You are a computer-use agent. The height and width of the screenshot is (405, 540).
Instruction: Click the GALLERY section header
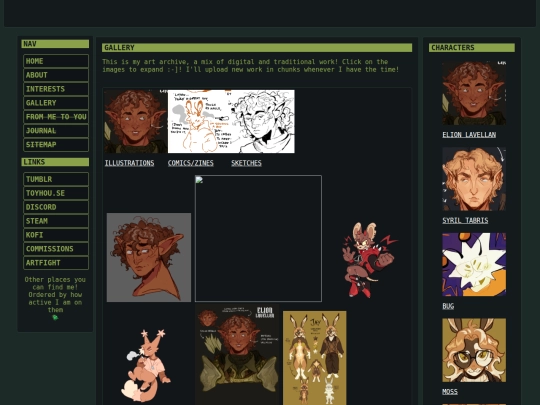click(257, 48)
